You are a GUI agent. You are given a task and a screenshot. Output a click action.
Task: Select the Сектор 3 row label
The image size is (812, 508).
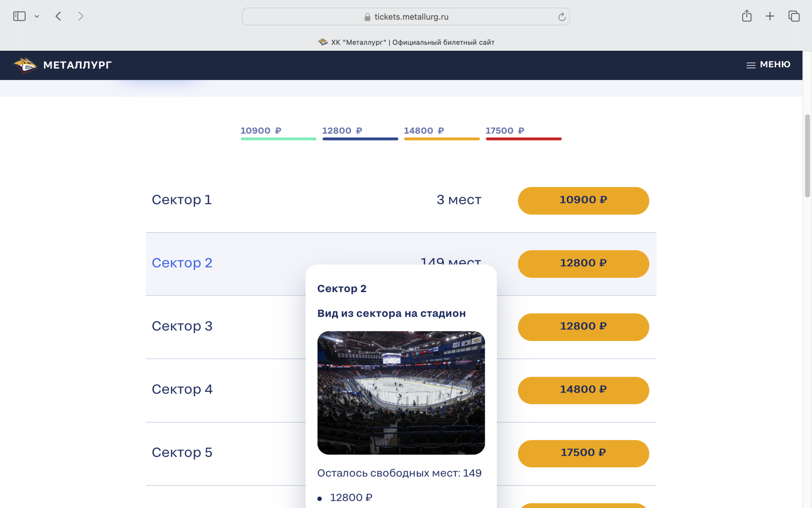[182, 326]
